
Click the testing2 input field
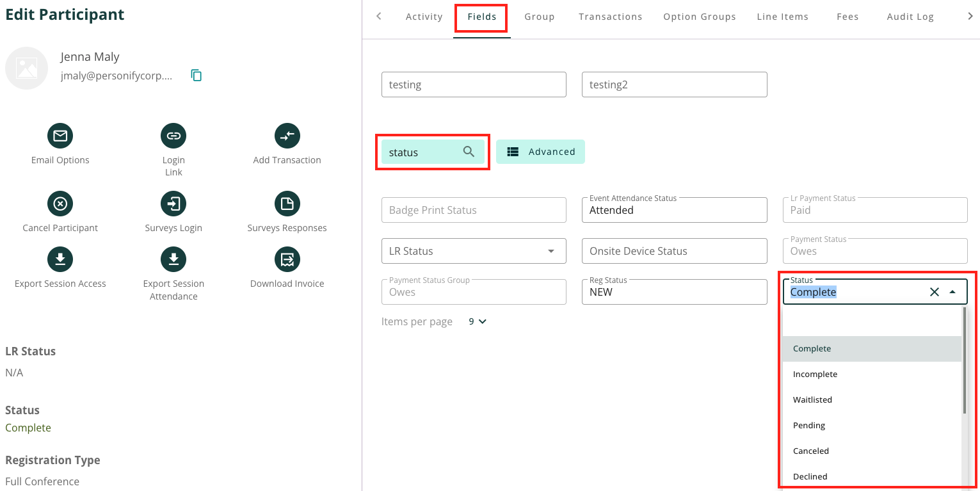674,85
